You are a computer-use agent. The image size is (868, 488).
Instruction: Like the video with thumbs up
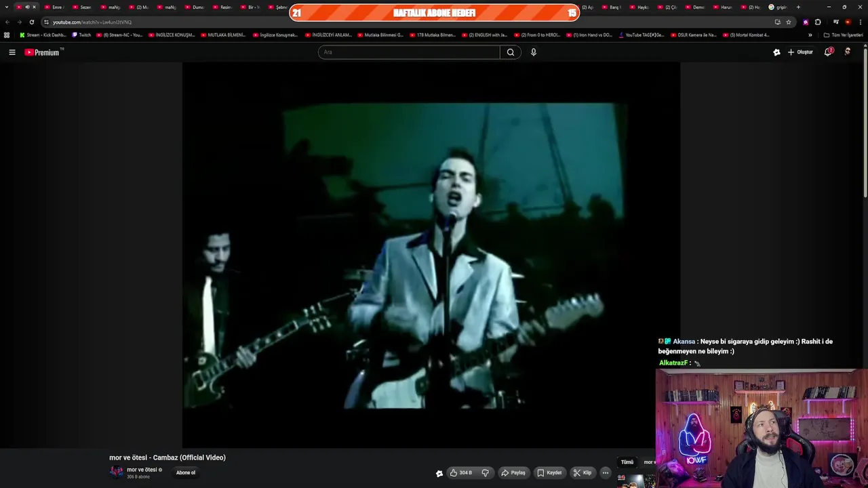pos(460,472)
